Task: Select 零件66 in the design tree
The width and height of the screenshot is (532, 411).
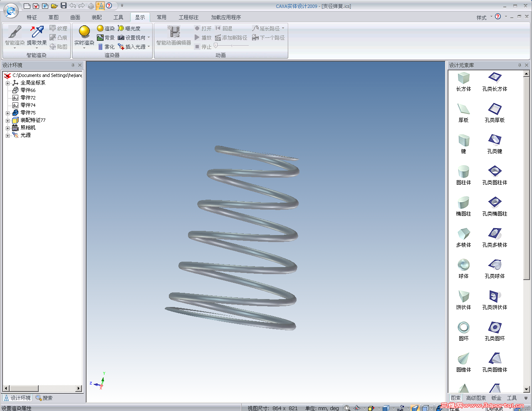Action: (28, 90)
